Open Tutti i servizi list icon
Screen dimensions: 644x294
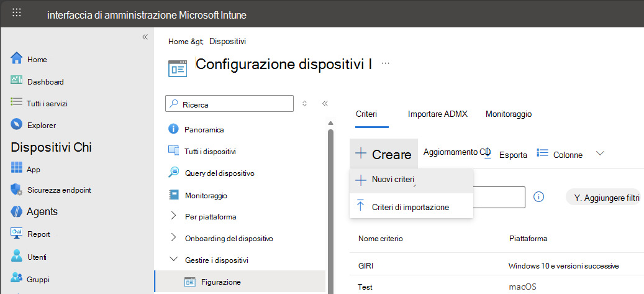pyautogui.click(x=17, y=103)
